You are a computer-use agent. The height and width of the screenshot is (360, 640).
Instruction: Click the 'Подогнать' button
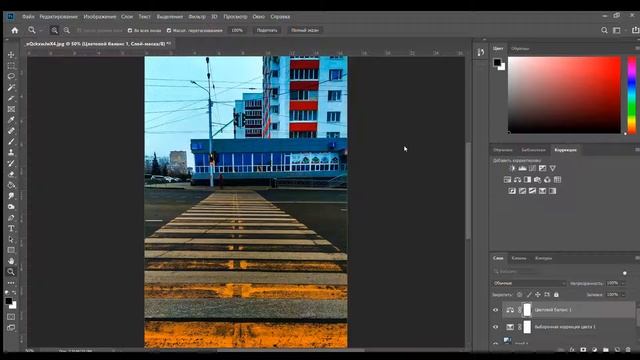coord(267,30)
